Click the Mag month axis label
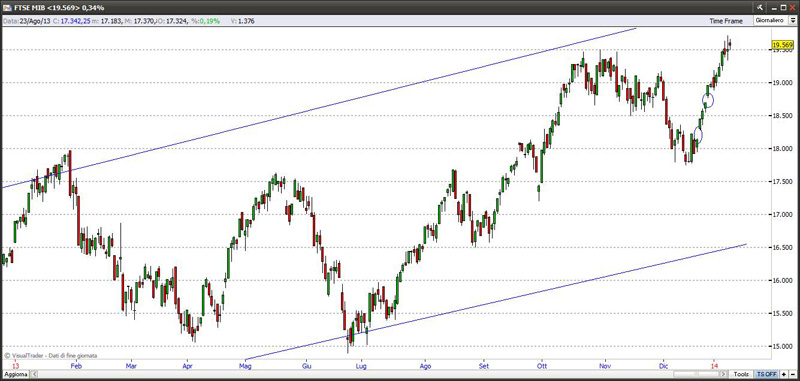The image size is (800, 381). [x=245, y=366]
